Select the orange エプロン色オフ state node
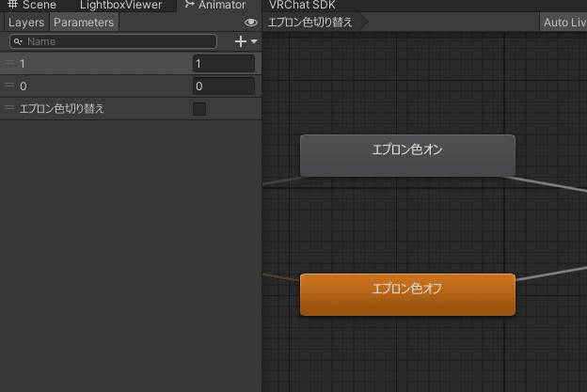Viewport: 587px width, 392px height. (x=407, y=295)
